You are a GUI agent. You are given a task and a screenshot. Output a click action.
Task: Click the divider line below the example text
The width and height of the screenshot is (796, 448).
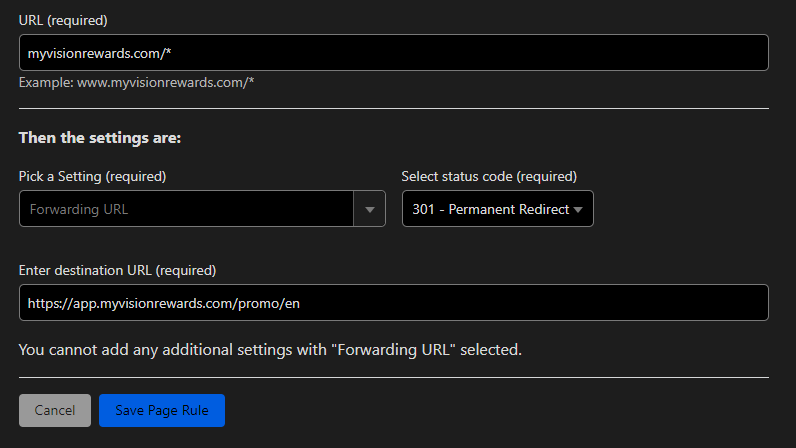tap(393, 108)
